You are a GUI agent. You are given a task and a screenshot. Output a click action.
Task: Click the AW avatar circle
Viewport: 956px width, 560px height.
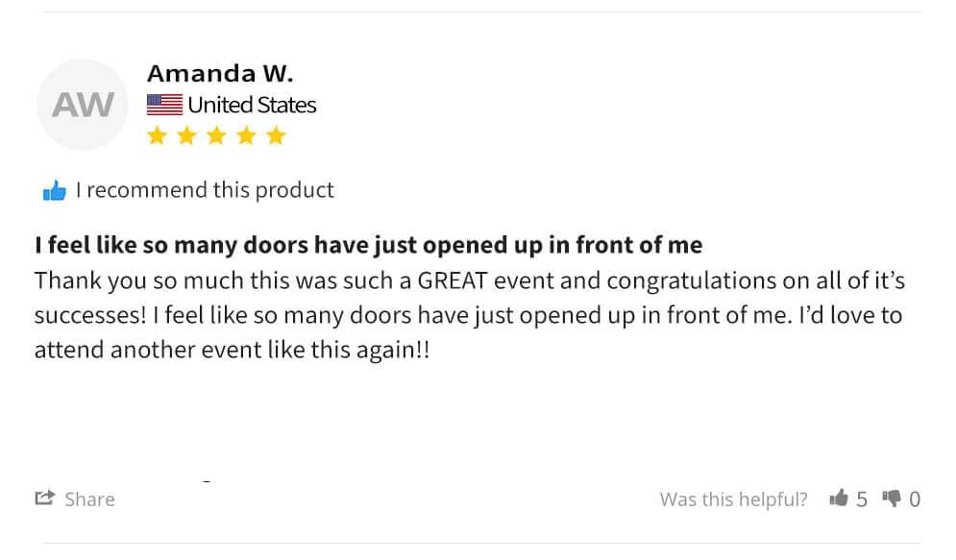[x=83, y=105]
